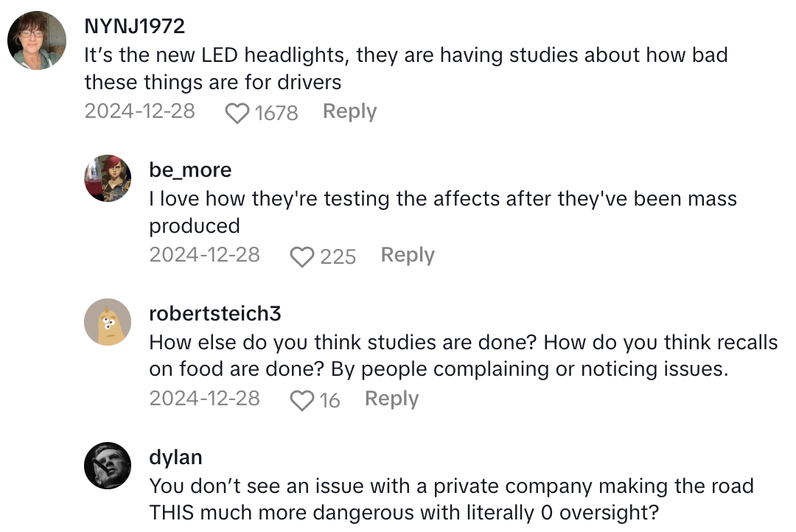The width and height of the screenshot is (796, 532).
Task: Click the 16 like count
Action: tap(330, 401)
